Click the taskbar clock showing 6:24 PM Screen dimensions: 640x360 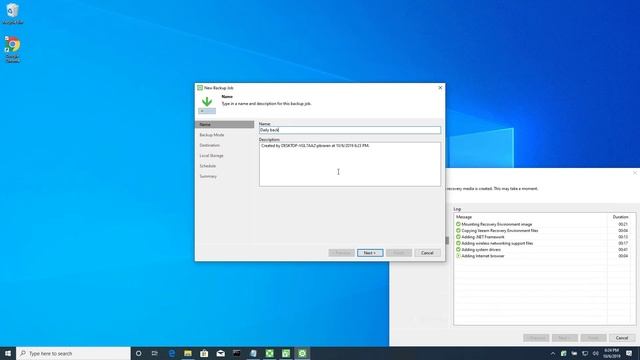pyautogui.click(x=611, y=353)
